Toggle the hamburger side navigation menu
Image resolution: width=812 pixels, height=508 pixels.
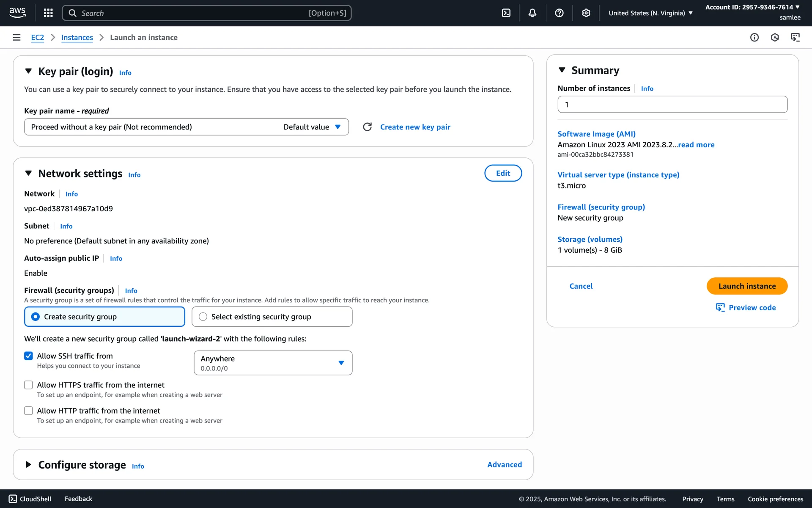[x=16, y=38]
